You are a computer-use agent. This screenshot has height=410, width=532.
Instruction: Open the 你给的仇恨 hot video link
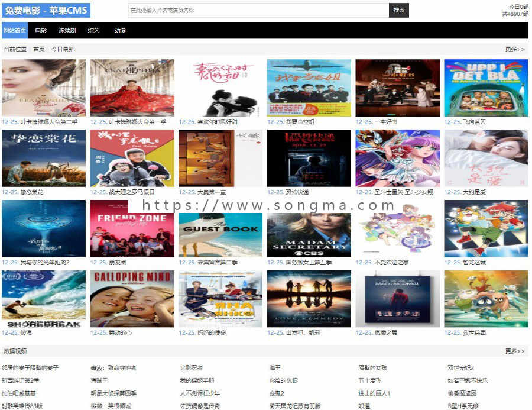point(284,381)
